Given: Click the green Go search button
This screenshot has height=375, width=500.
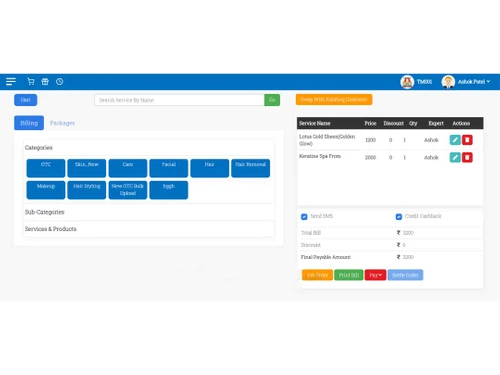Looking at the screenshot, I should [x=272, y=100].
